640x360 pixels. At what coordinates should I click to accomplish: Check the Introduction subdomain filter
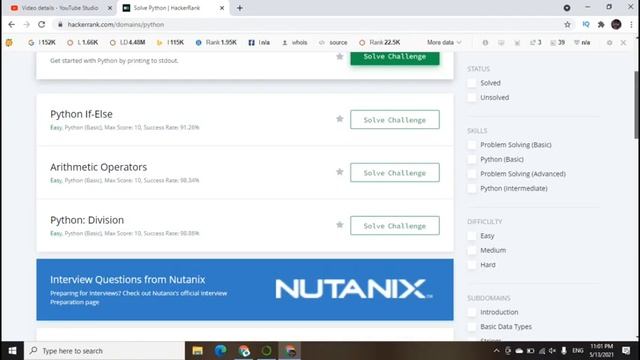coord(472,312)
